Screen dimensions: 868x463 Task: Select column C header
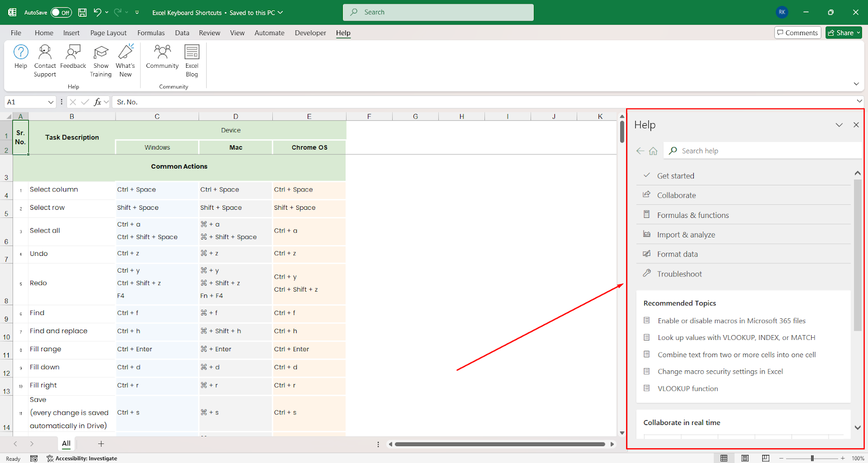(157, 116)
